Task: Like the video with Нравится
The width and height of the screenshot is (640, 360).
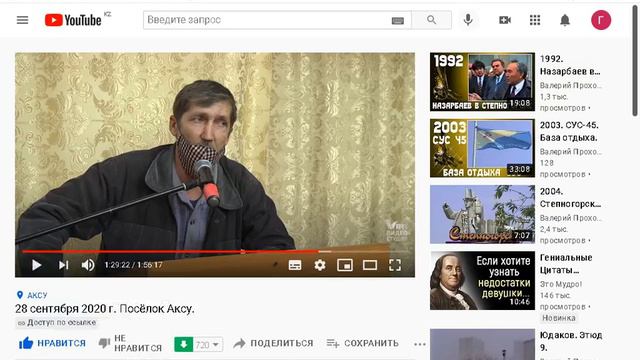Action: [x=52, y=343]
